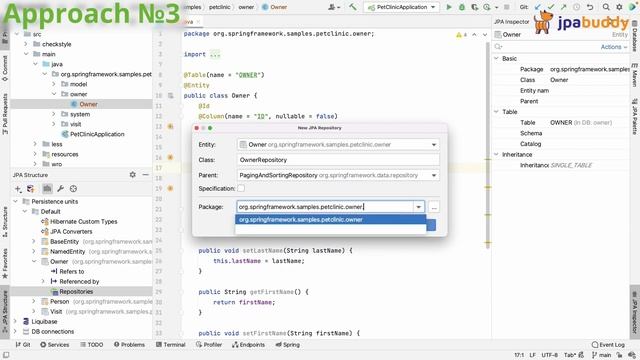Viewport: 640px width, 360px height.
Task: Push commits with Git arrow icon
Action: (x=563, y=7)
